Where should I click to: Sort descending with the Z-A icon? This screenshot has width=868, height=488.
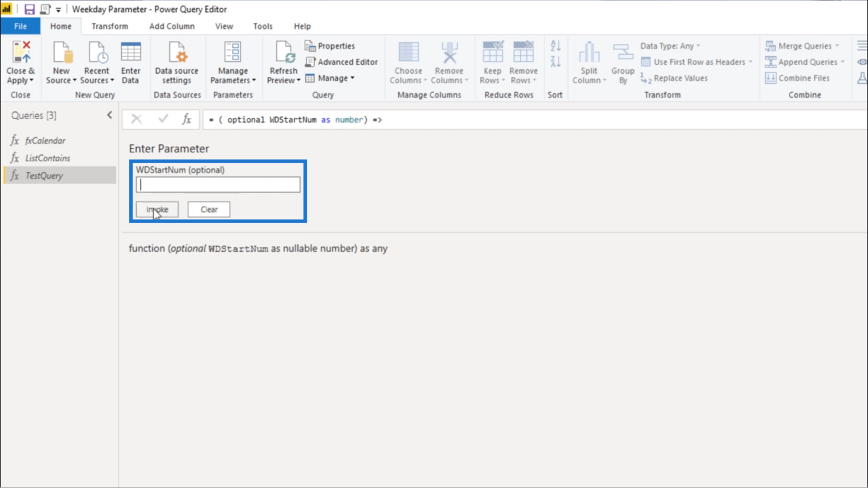point(555,62)
